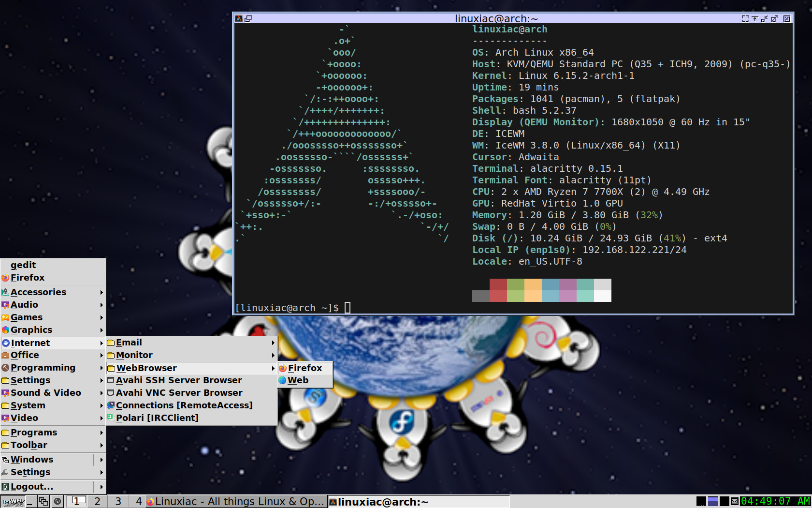812x508 pixels.
Task: Open the Sound & Video category
Action: [x=53, y=393]
